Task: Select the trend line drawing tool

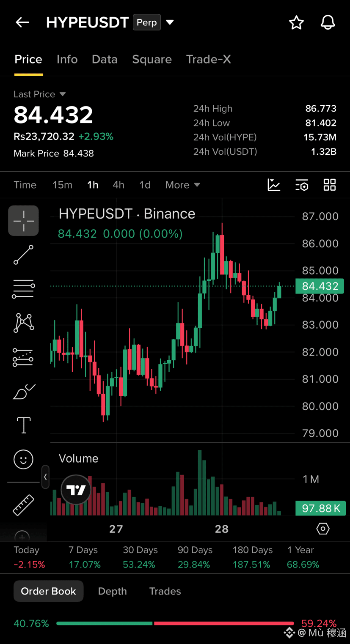Action: 23,255
